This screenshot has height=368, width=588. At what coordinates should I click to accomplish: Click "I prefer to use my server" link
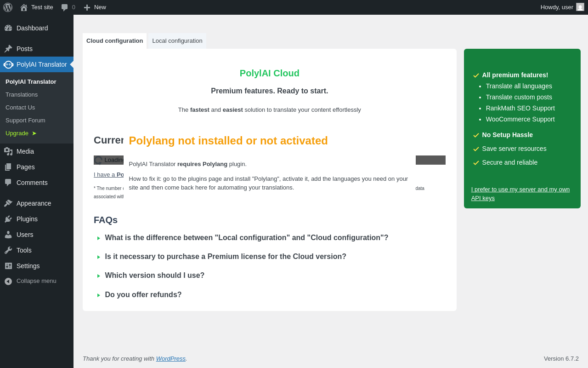point(520,194)
